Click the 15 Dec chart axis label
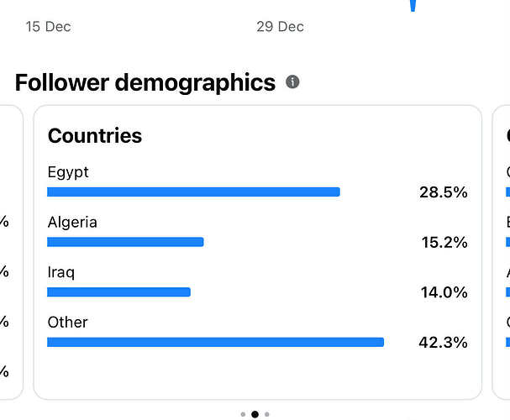Screen dimensions: 510x420 coord(48,27)
